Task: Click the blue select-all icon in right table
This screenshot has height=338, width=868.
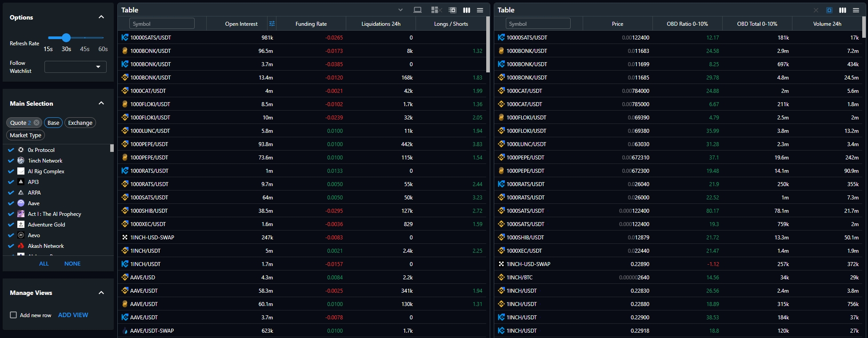Action: coord(829,10)
